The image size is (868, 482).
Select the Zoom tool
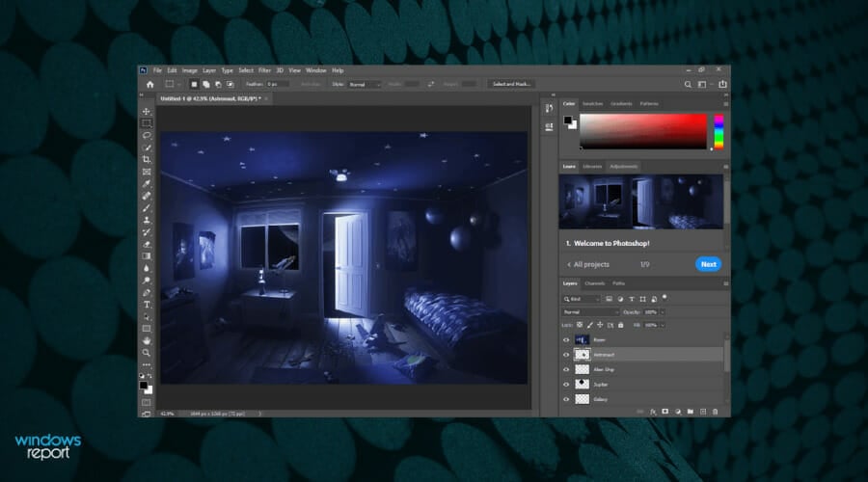147,353
